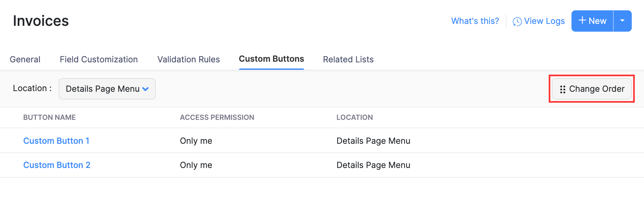Switch to the Related Lists tab
Viewport: 644px width, 199px height.
pyautogui.click(x=348, y=59)
